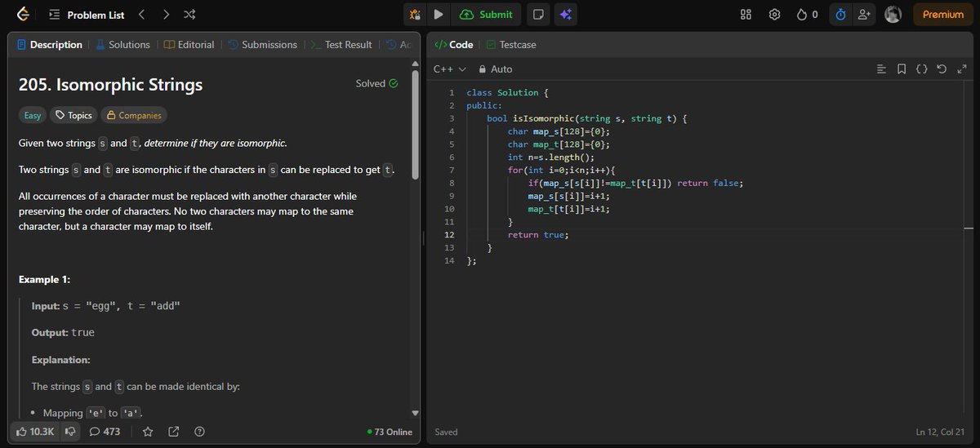Click the streak flame counter
Viewport: 980px width, 448px height.
807,14
